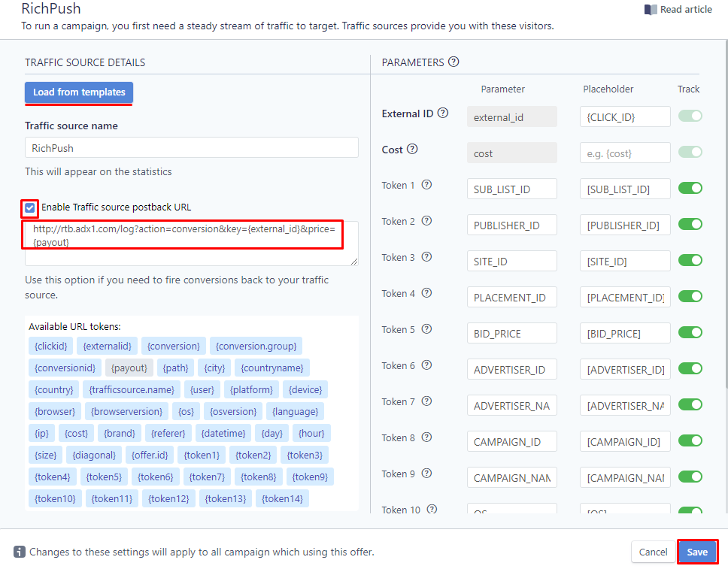Click the Token 7 help icon
Image resolution: width=728 pixels, height=572 pixels.
(426, 401)
